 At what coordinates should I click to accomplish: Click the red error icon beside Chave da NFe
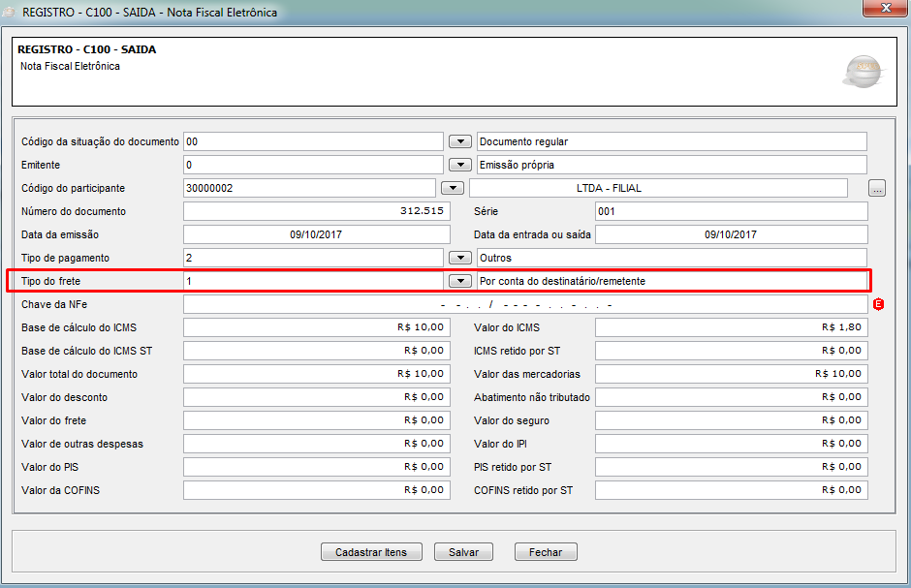[x=879, y=305]
